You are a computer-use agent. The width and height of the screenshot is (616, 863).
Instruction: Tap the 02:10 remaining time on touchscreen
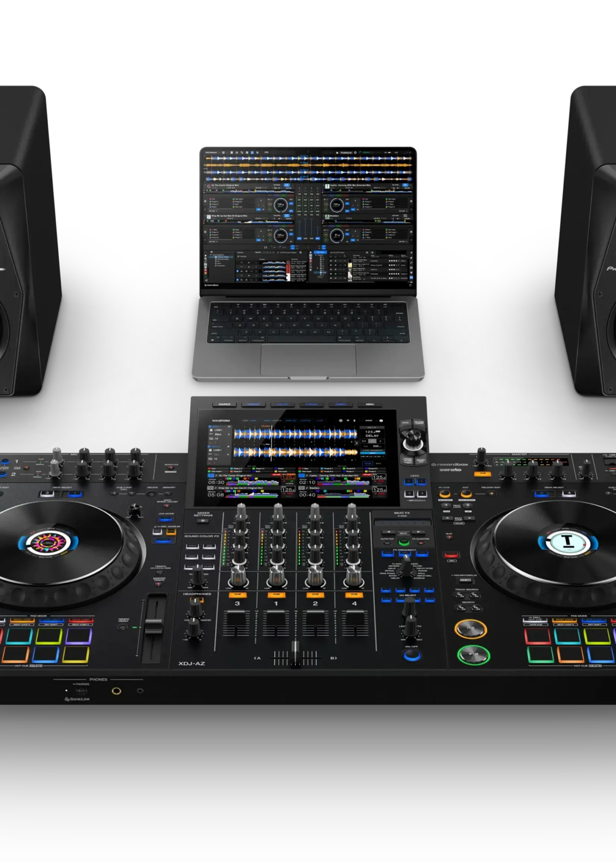(x=307, y=482)
